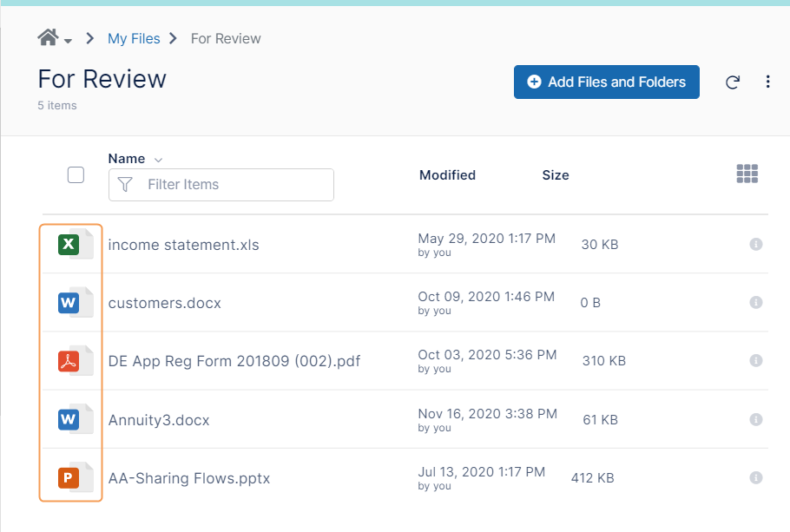
Task: Open AA-Sharing Flows.pptx file name
Action: click(x=189, y=478)
